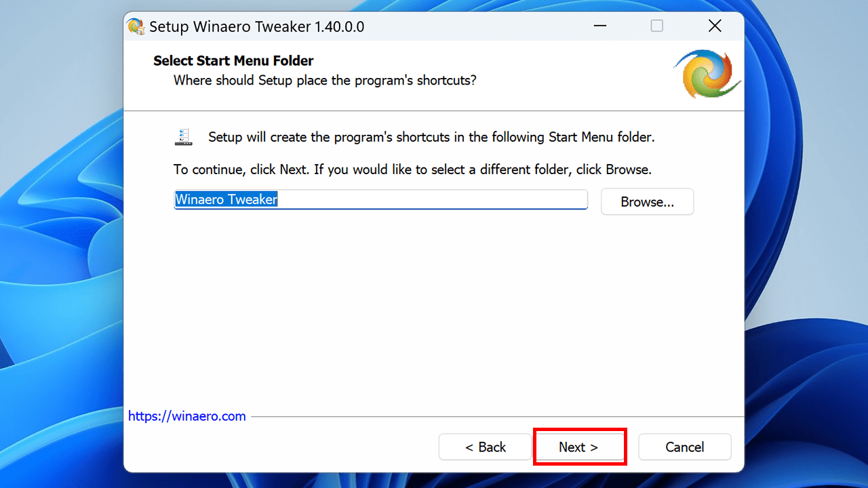Click the desktop wallpaper right of the dialog
Viewport: 868px width, 488px height.
[807, 271]
